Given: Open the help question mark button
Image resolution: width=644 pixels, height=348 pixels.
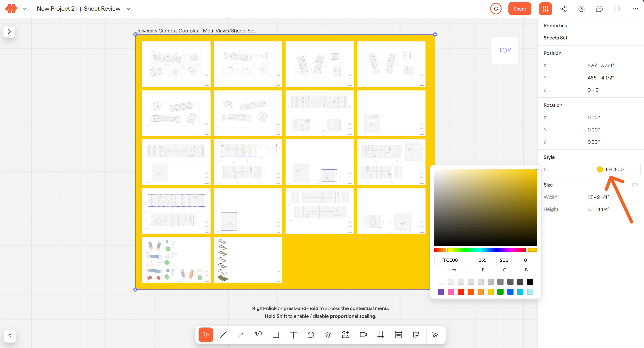Looking at the screenshot, I should coord(10,336).
